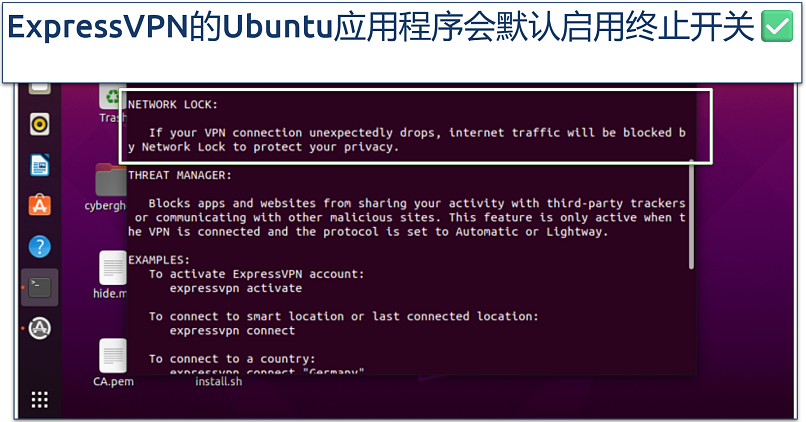Open Software Updater from the dock

pos(39,328)
